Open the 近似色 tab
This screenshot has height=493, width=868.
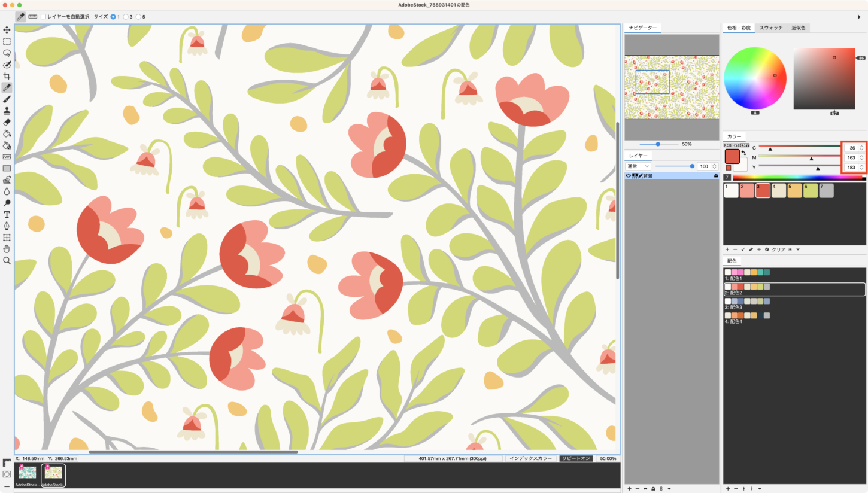[798, 28]
